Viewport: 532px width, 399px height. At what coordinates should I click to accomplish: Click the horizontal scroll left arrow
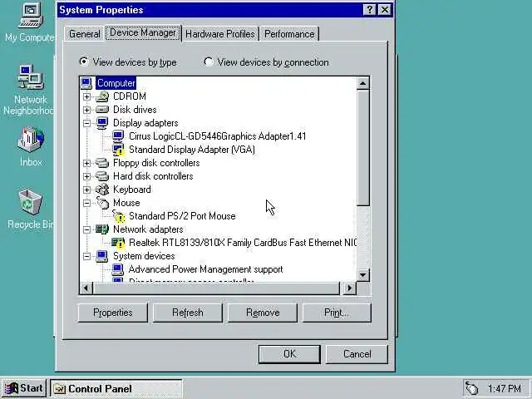(x=86, y=288)
